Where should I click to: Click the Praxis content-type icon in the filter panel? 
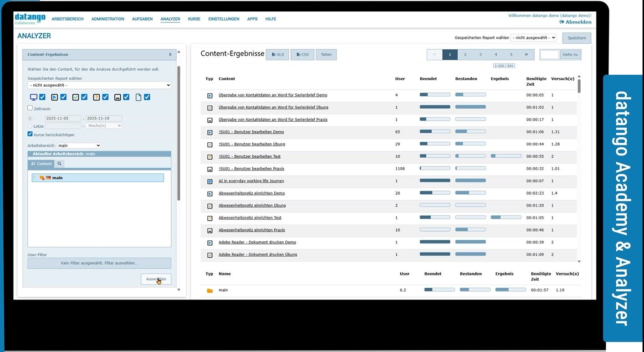click(x=118, y=97)
